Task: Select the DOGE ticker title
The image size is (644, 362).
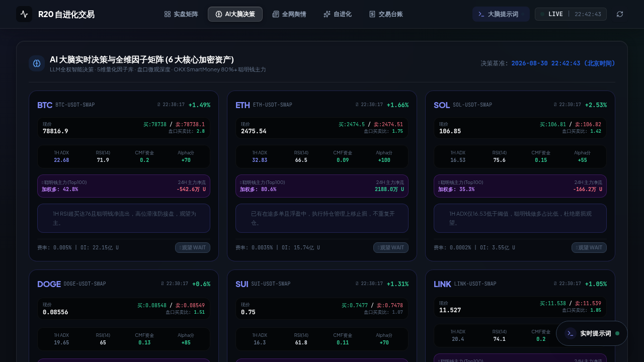Action: point(49,284)
